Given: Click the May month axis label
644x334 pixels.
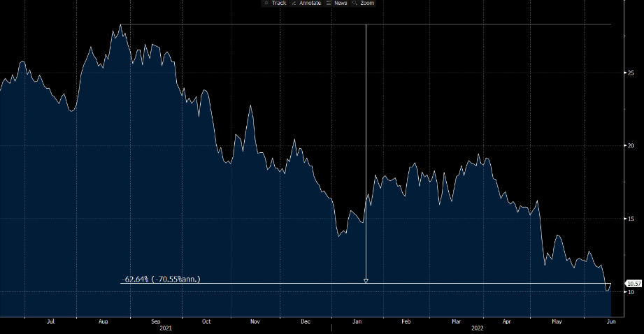Looking at the screenshot, I should (x=557, y=321).
